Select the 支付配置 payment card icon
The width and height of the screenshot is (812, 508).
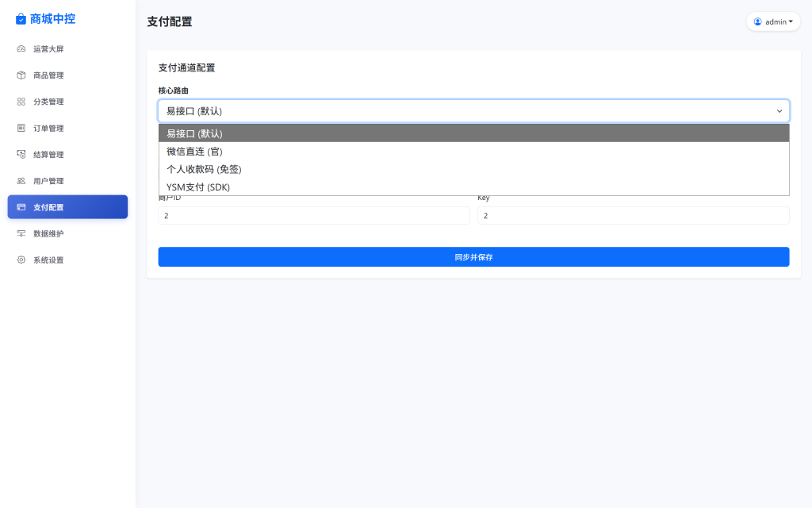[x=20, y=206]
